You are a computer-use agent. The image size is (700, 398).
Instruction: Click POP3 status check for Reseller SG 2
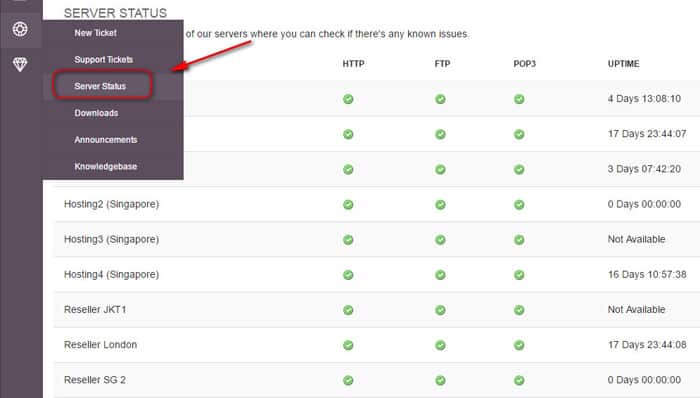pos(519,381)
